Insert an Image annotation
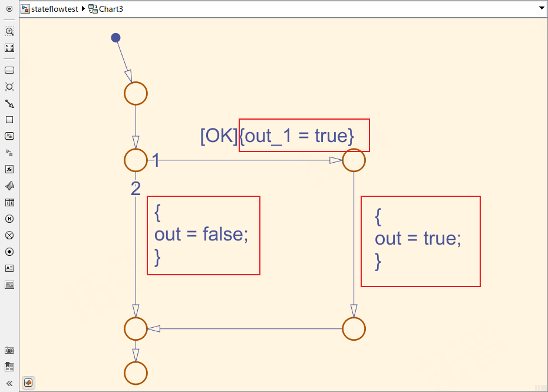Image resolution: width=548 pixels, height=392 pixels. click(9, 285)
